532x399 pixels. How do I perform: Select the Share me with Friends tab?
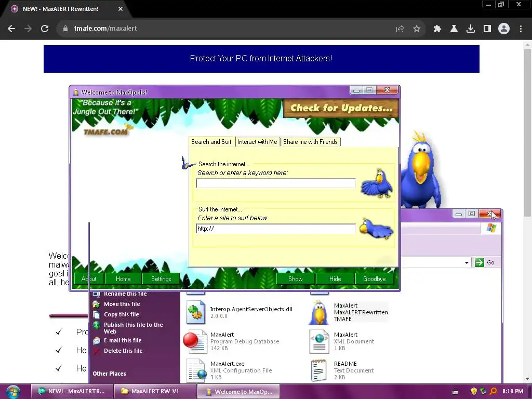pyautogui.click(x=310, y=142)
